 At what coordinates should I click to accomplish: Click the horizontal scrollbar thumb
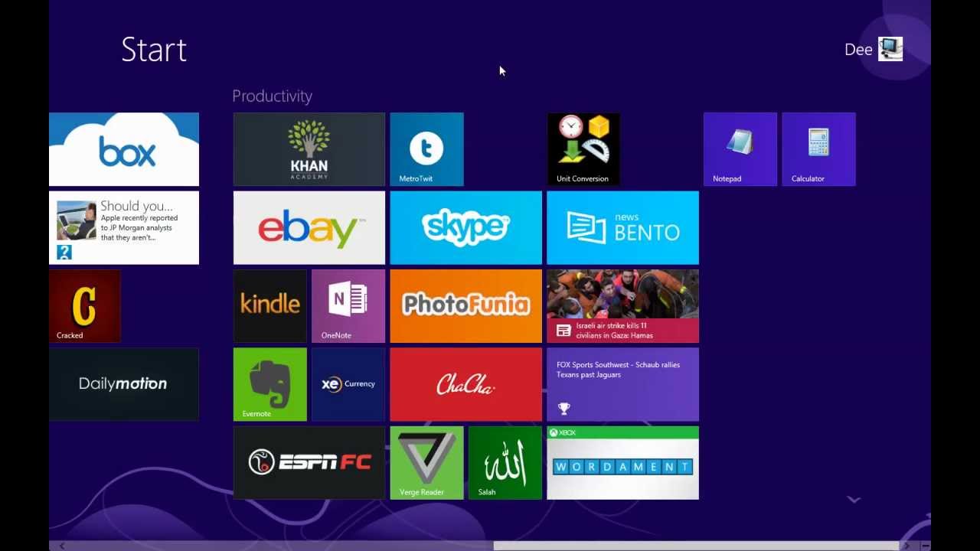pyautogui.click(x=696, y=546)
